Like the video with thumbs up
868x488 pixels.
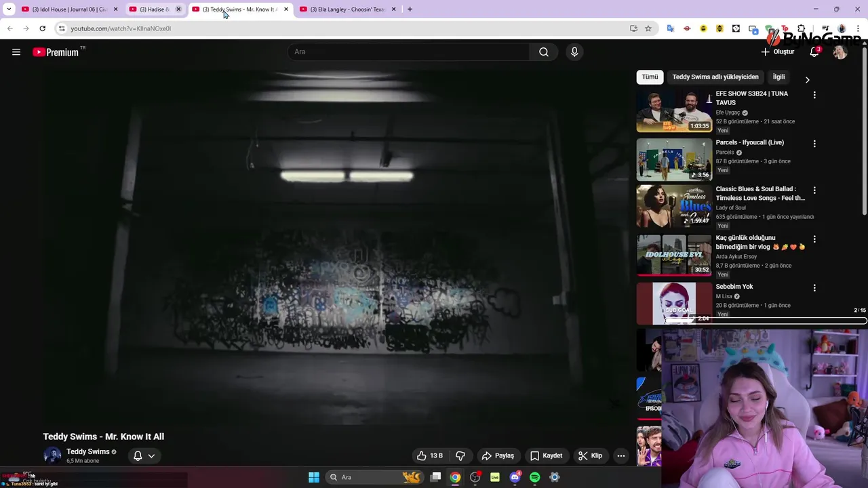point(430,455)
